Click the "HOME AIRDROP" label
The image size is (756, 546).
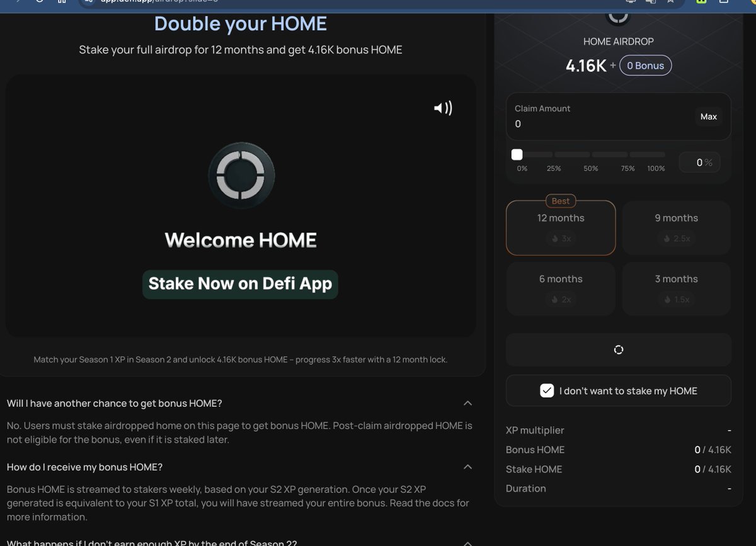click(619, 42)
